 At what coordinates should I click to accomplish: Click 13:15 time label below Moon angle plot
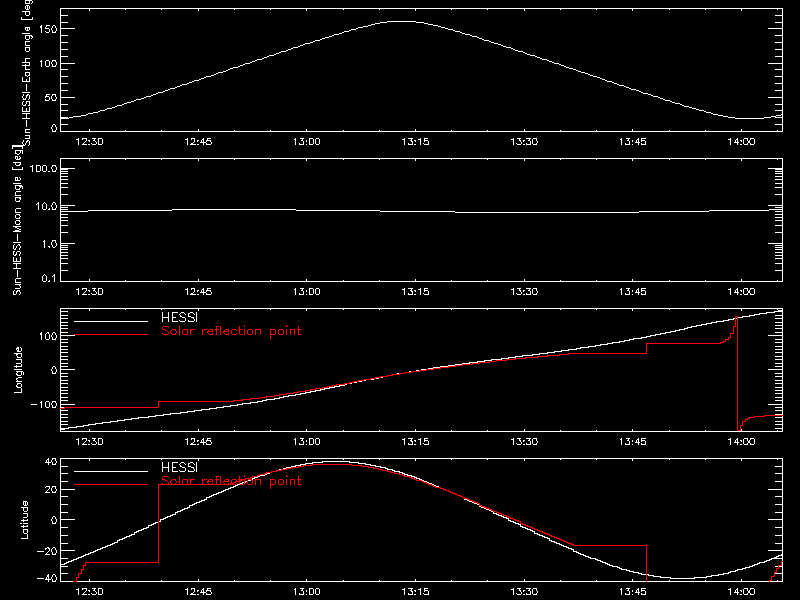tap(415, 292)
